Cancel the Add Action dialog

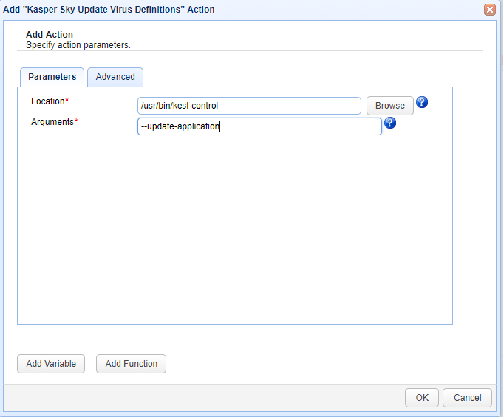click(467, 398)
